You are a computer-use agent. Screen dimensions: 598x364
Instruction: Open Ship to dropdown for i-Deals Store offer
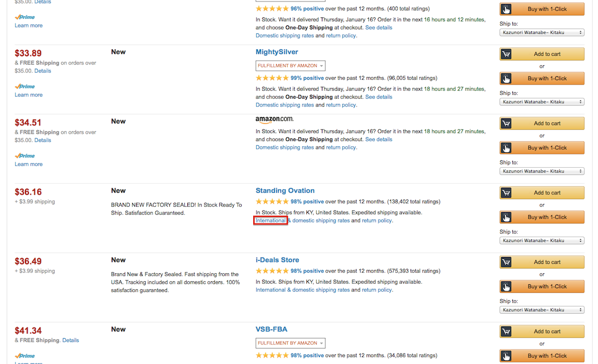point(542,310)
